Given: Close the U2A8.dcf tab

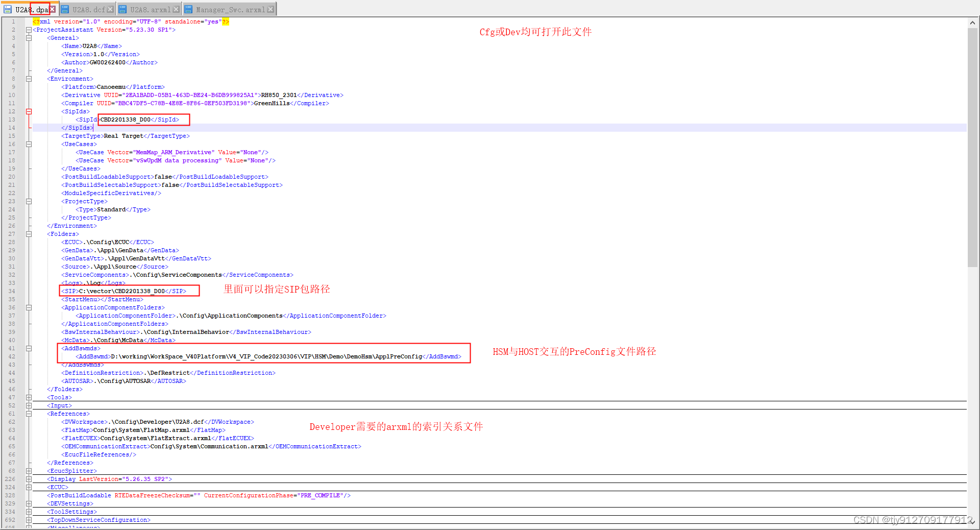Looking at the screenshot, I should [110, 9].
